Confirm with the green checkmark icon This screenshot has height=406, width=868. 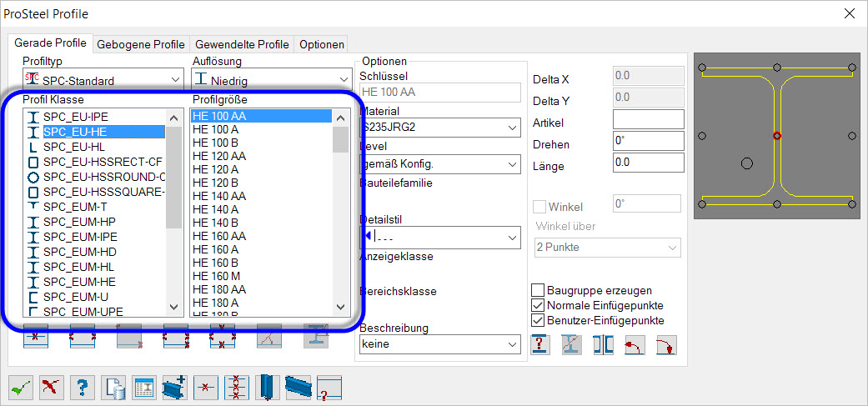[x=21, y=388]
